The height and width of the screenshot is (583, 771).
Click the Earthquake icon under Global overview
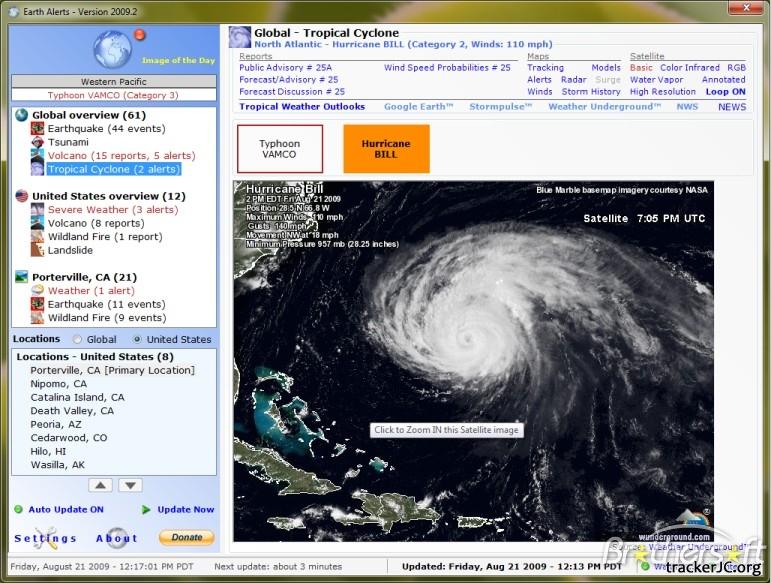click(x=37, y=129)
